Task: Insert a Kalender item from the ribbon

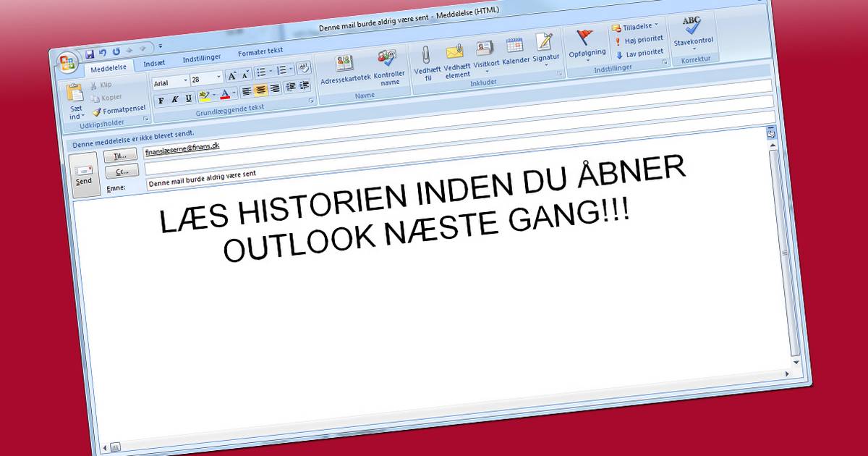Action: pyautogui.click(x=514, y=51)
